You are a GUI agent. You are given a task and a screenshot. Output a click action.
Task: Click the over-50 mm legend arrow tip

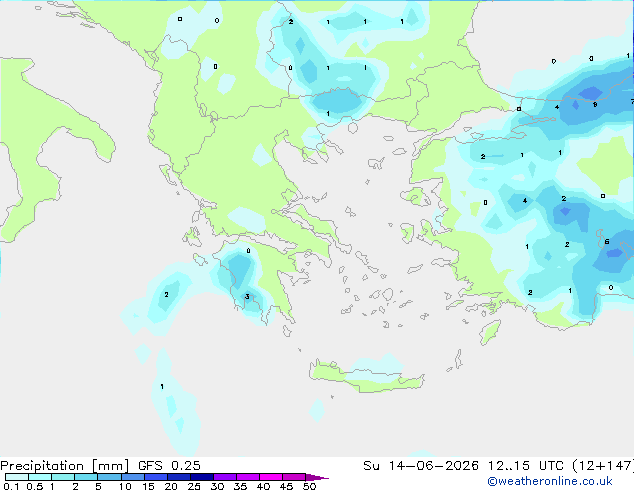[317, 477]
